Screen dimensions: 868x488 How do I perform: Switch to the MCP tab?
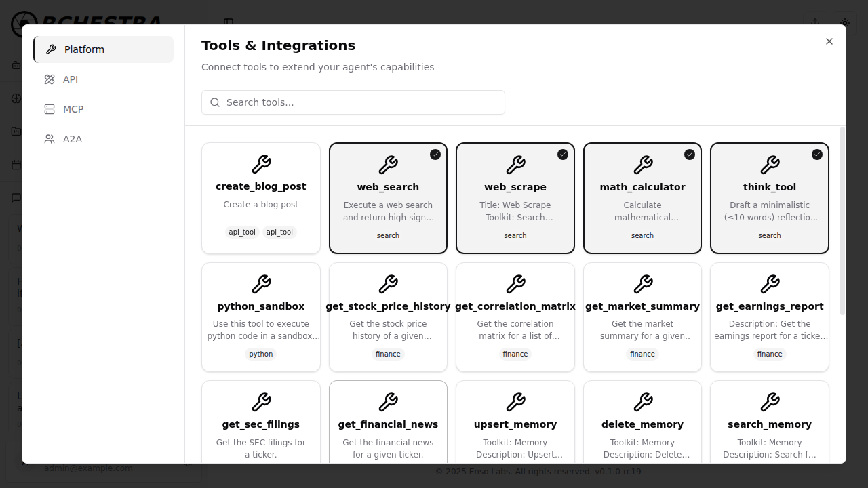coord(103,109)
